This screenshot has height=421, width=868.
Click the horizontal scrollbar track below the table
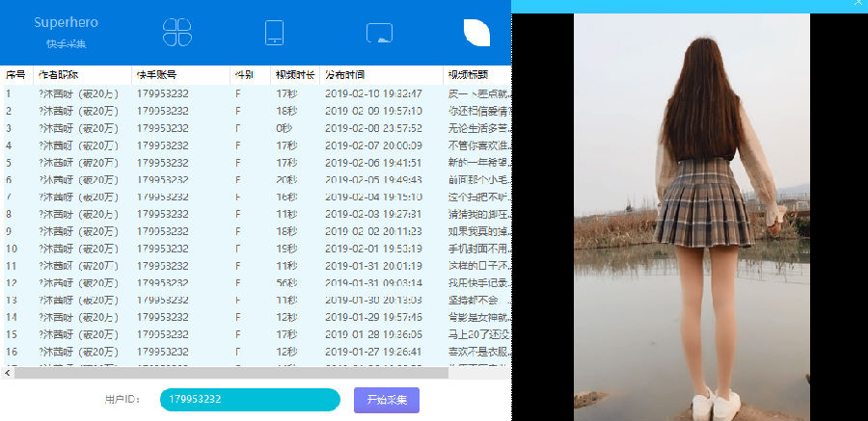[x=231, y=374]
